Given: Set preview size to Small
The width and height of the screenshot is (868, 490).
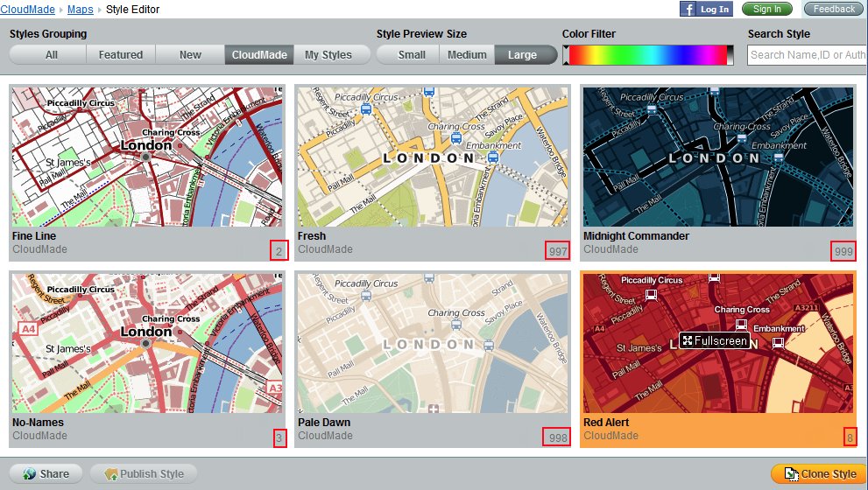Looking at the screenshot, I should pos(410,55).
